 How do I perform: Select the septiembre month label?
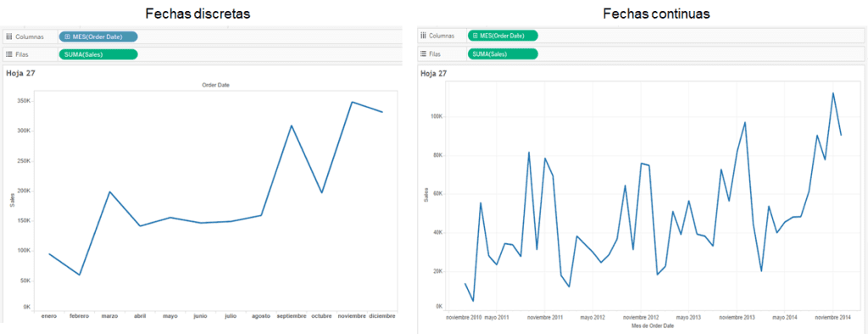click(292, 316)
